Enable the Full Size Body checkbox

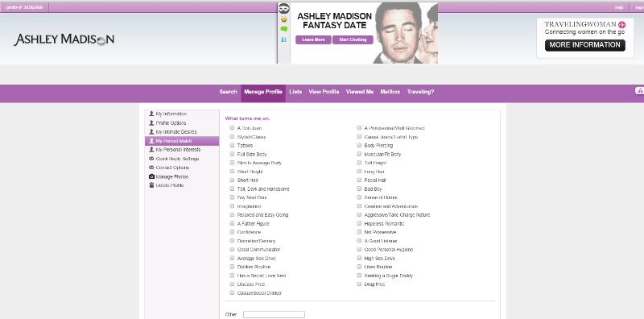[232, 154]
